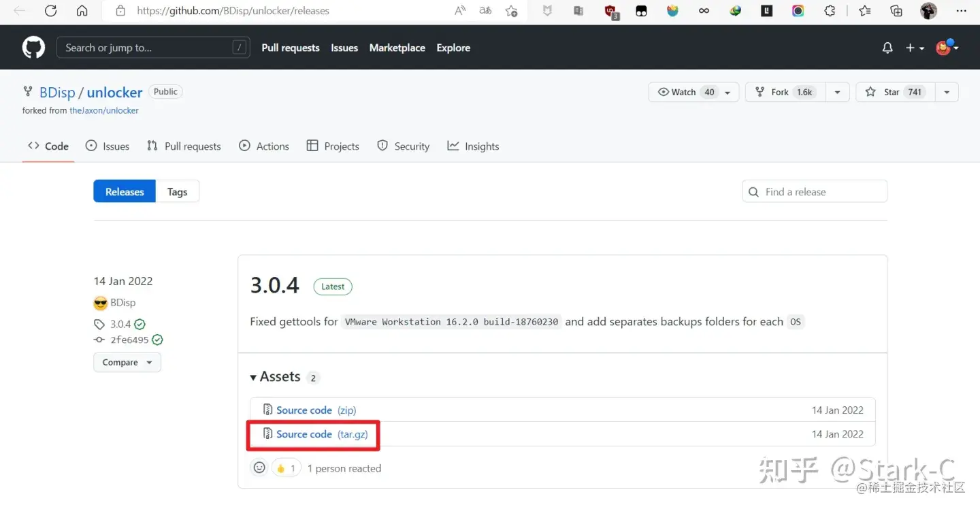The height and width of the screenshot is (509, 980).
Task: Open the user avatar menu
Action: click(947, 47)
